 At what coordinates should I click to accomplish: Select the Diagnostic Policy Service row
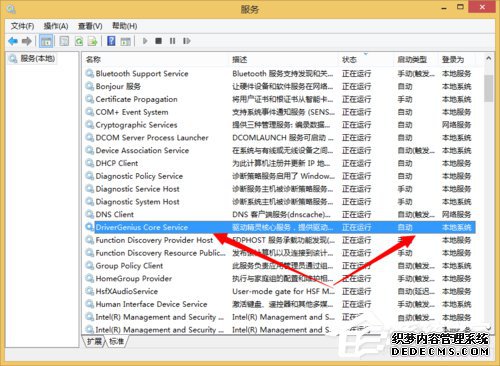[280, 176]
